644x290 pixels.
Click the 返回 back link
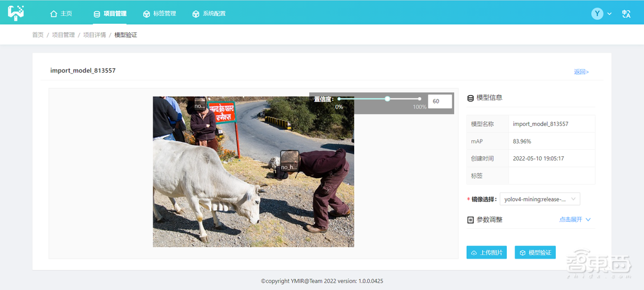[x=581, y=72]
